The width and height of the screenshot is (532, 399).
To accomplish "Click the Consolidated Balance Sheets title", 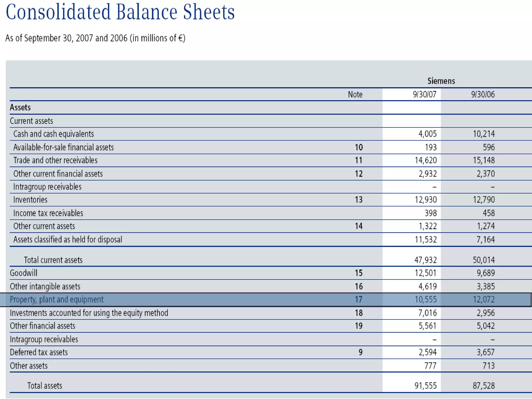I will point(120,12).
